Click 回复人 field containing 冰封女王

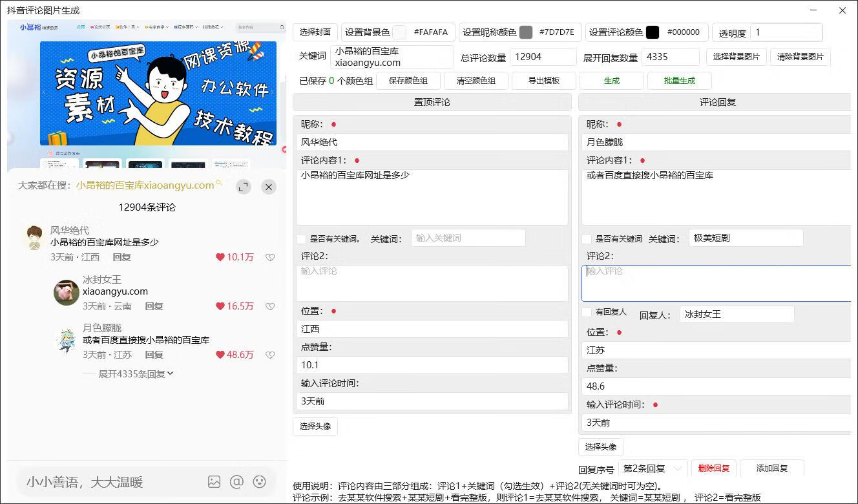(737, 315)
